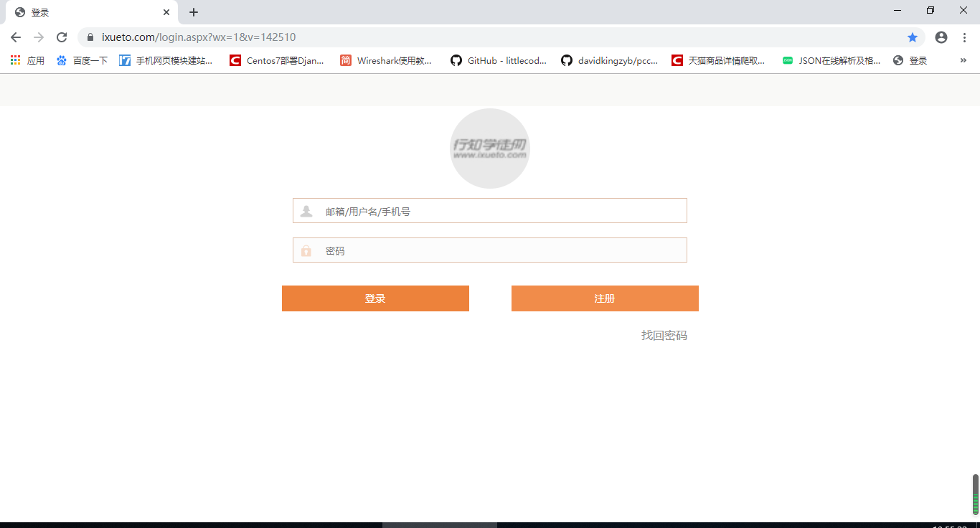Minimize the Chrome window
This screenshot has height=528, width=980.
tap(897, 10)
